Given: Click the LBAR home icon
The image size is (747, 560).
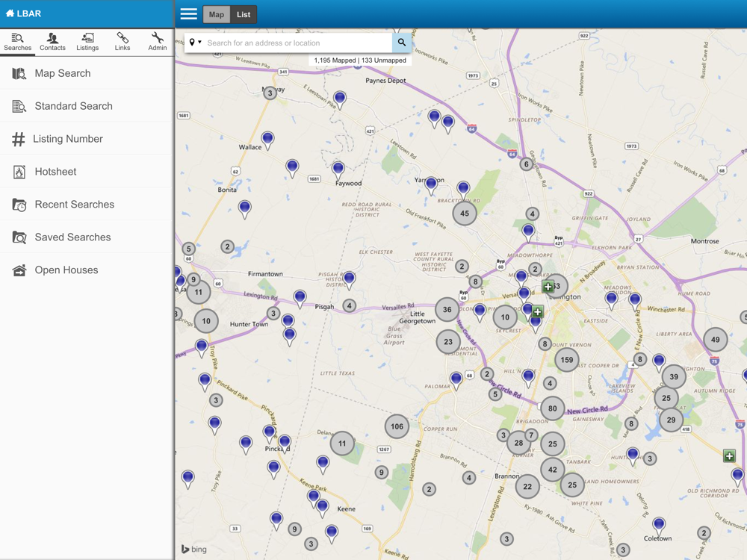Looking at the screenshot, I should pos(10,13).
